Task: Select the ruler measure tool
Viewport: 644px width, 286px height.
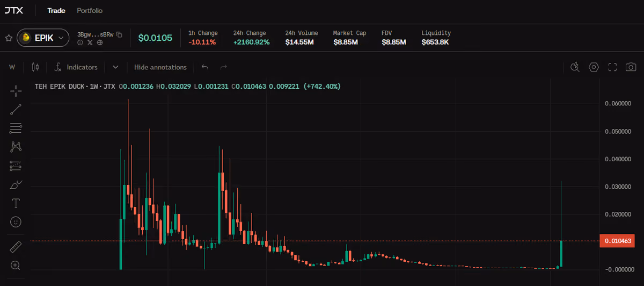Action: click(16, 247)
